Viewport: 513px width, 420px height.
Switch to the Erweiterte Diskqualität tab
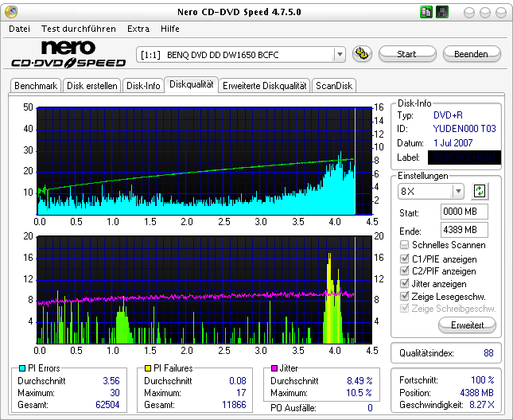tap(264, 86)
